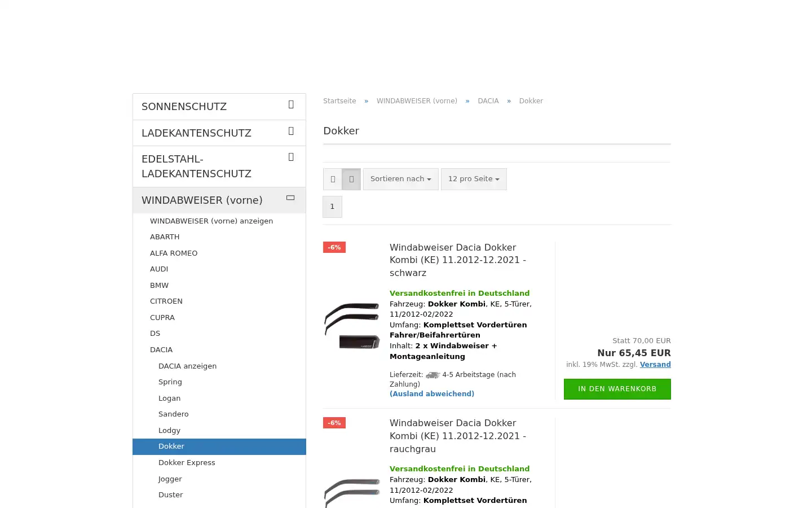Click schwarz wind deflector thumbnail
The width and height of the screenshot is (812, 508).
(352, 326)
